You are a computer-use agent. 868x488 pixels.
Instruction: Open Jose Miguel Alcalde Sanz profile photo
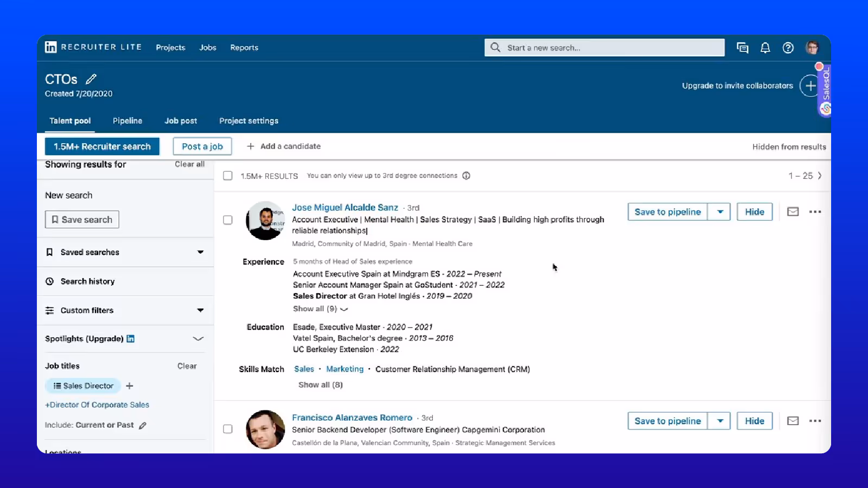coord(265,221)
